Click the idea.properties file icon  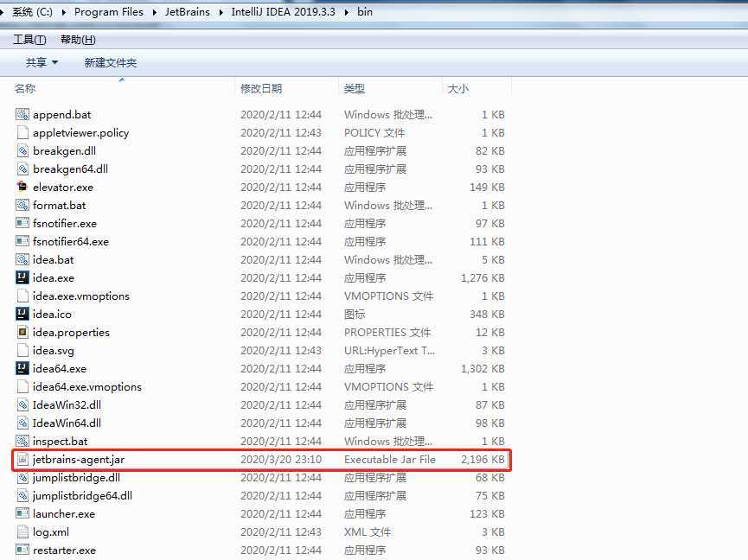click(22, 332)
